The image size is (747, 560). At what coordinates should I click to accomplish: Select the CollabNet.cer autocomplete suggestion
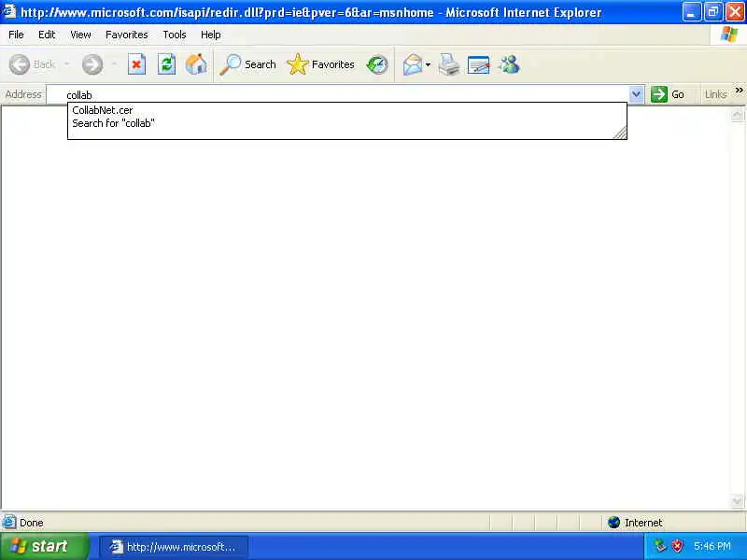pyautogui.click(x=346, y=110)
